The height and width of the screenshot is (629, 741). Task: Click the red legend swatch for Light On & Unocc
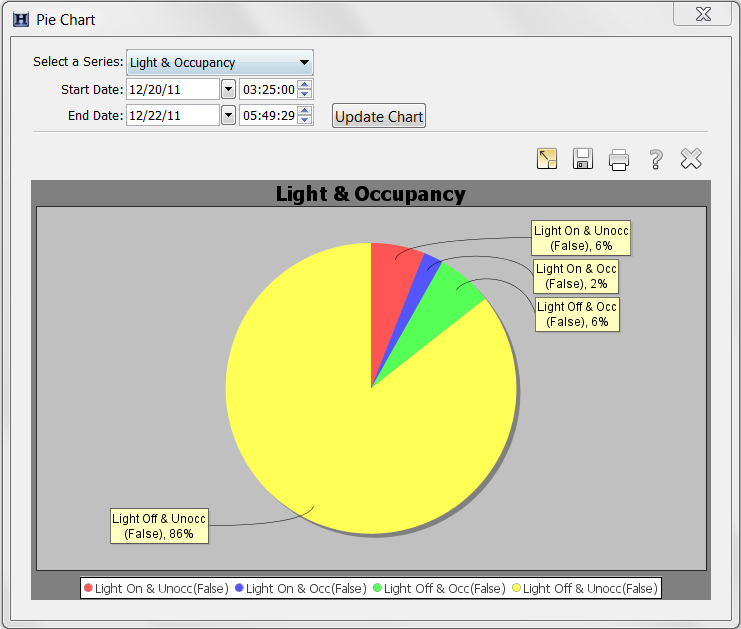tap(88, 589)
